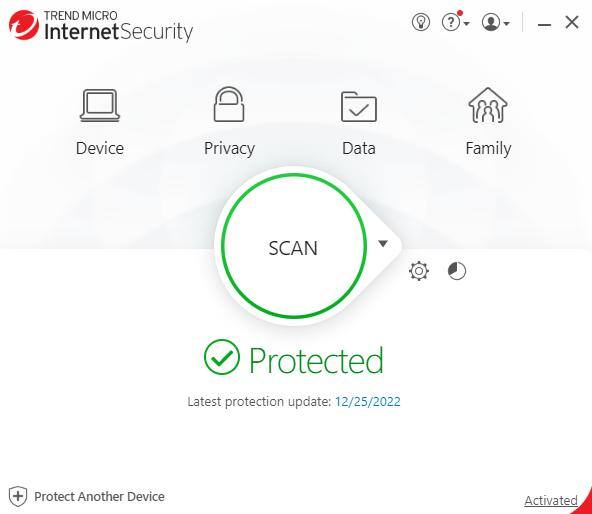Expand scan options dropdown arrow
Image resolution: width=592 pixels, height=514 pixels.
[x=383, y=244]
